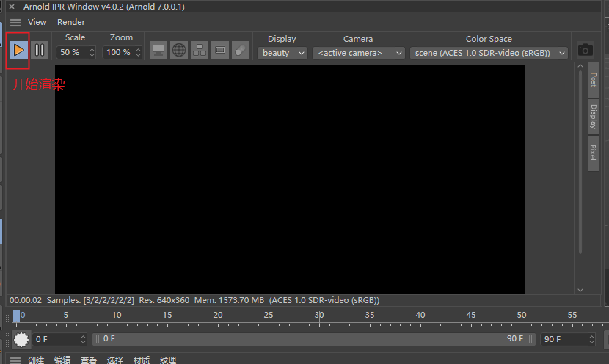609x364 pixels.
Task: Click the Scale 50 % stepper arrows
Action: point(92,52)
